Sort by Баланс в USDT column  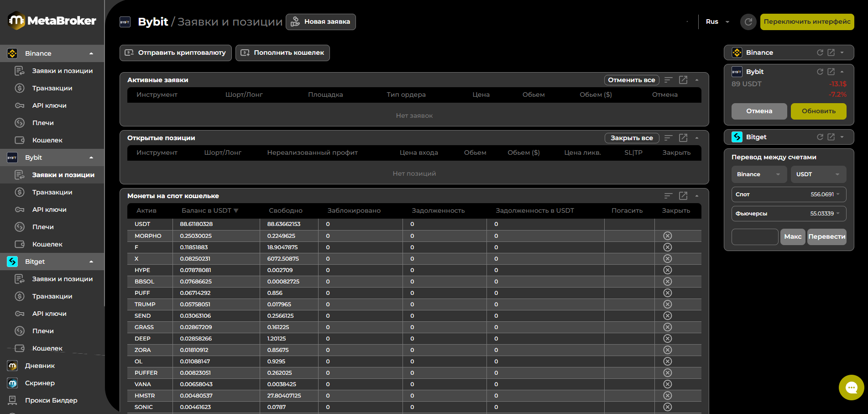coord(209,210)
